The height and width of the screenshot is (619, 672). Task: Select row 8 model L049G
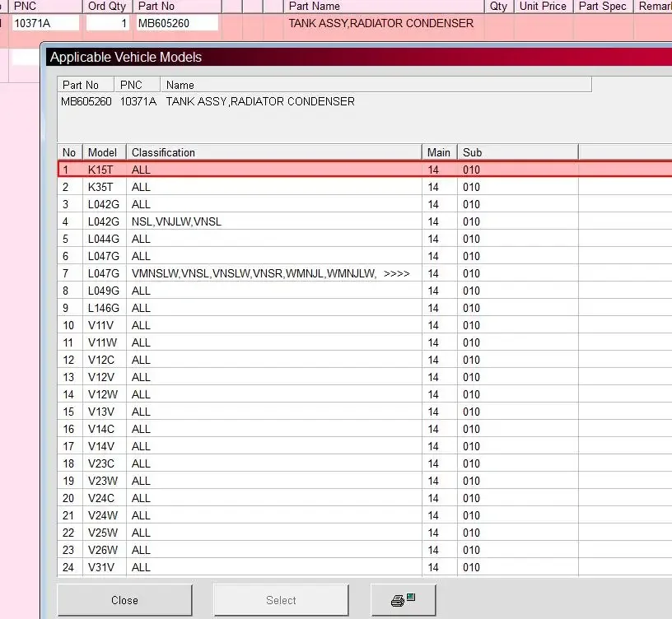pos(365,291)
